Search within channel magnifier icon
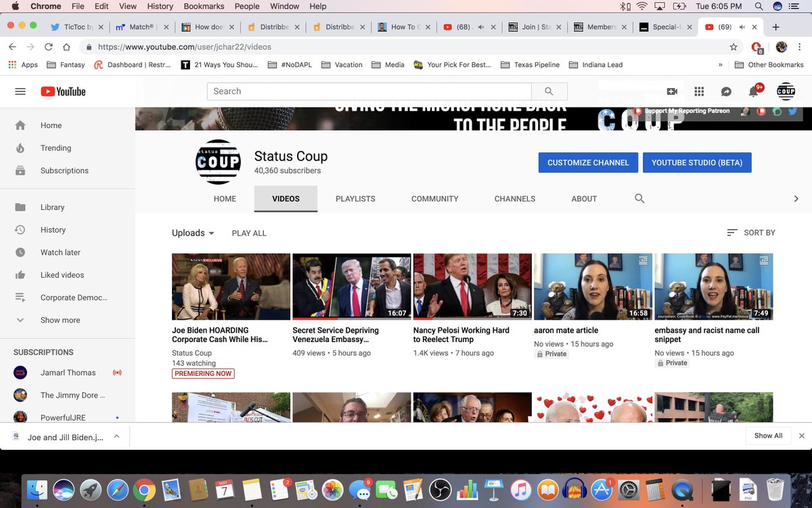This screenshot has width=812, height=508. [639, 198]
